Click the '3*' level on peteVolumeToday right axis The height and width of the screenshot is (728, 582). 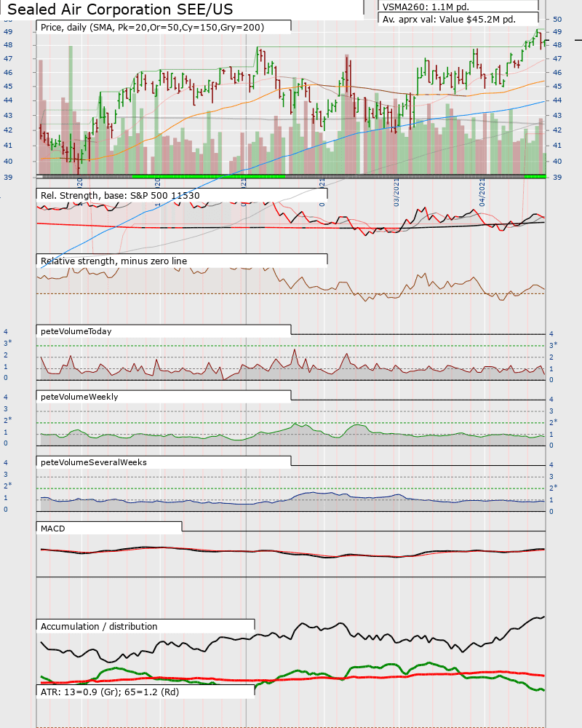pos(553,345)
